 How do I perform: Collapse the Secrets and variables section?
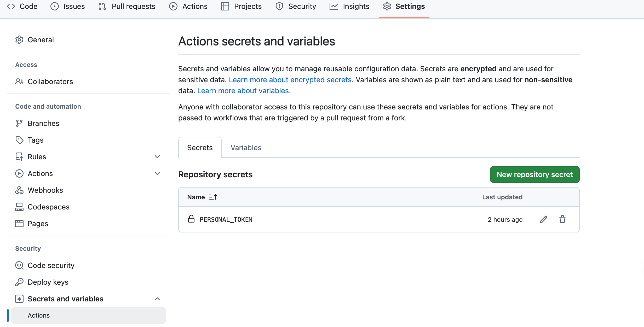157,299
